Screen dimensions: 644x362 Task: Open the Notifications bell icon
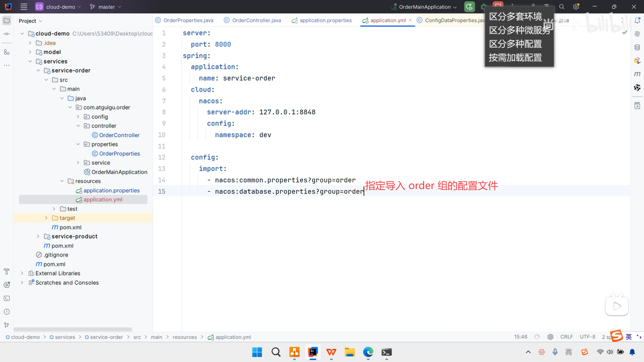[637, 20]
